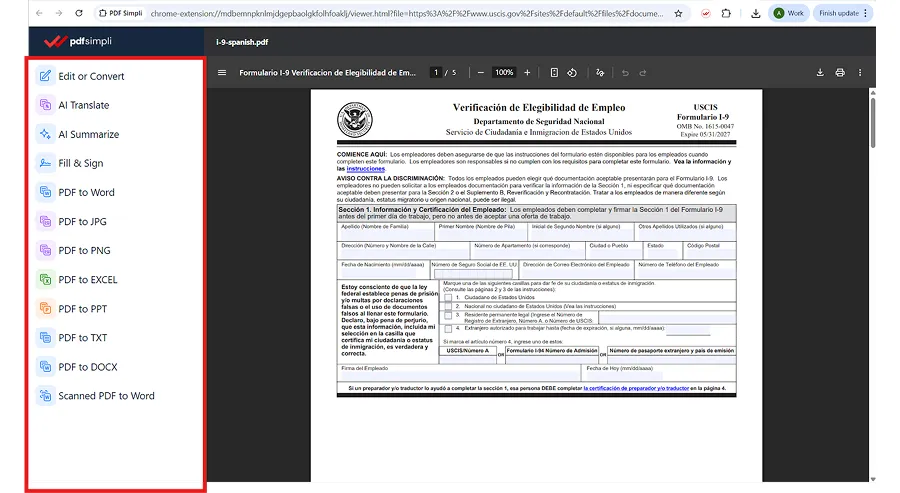
Task: Print the I-9 form
Action: tap(840, 73)
